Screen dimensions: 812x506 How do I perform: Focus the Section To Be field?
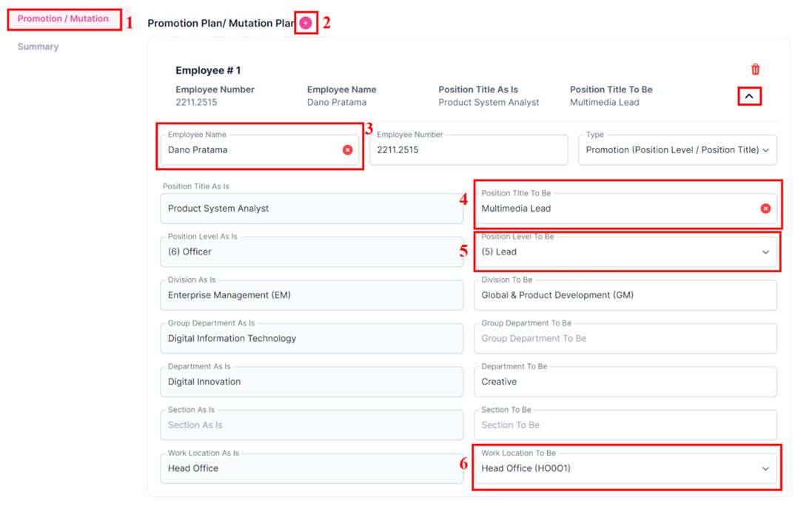point(625,425)
